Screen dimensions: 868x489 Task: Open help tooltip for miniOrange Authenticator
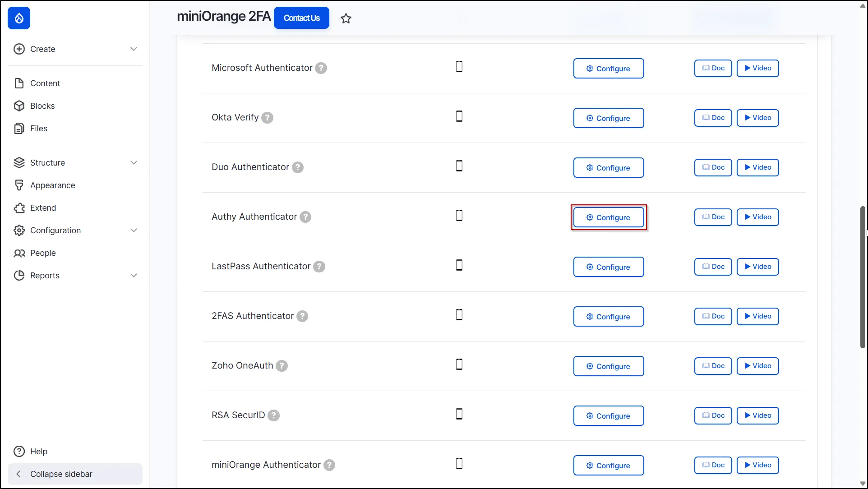(329, 465)
